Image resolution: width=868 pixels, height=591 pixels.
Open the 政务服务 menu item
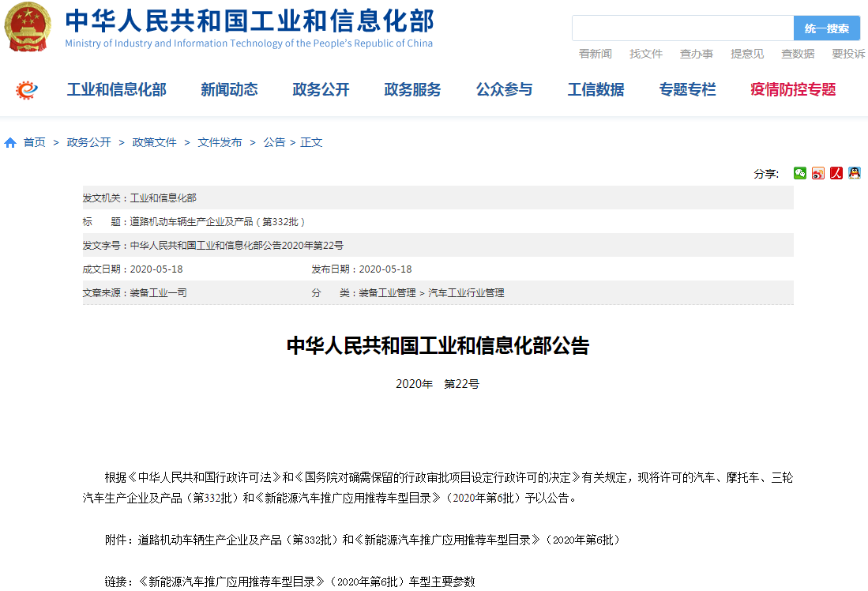(x=412, y=90)
